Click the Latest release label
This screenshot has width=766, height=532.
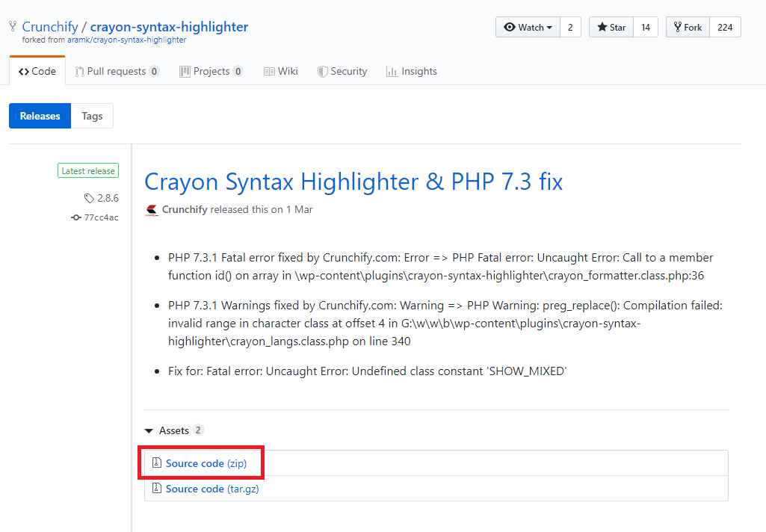[88, 170]
